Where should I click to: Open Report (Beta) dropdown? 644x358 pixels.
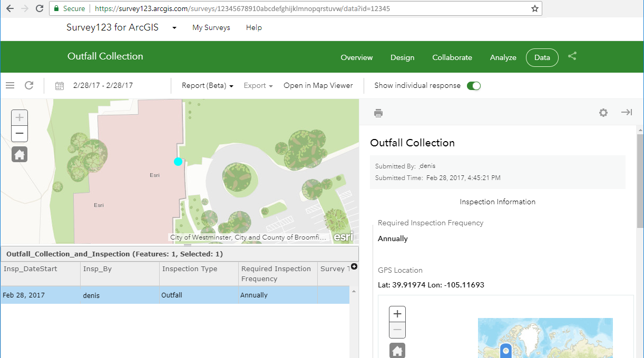(x=208, y=85)
